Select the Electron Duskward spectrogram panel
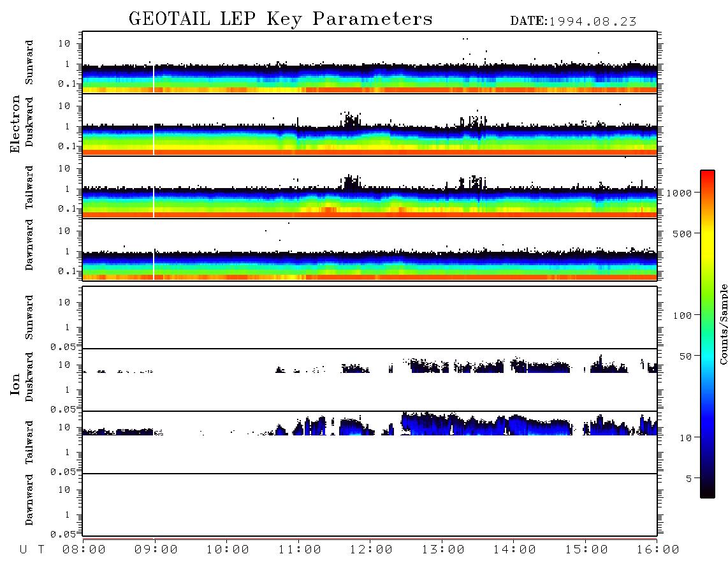 point(370,125)
